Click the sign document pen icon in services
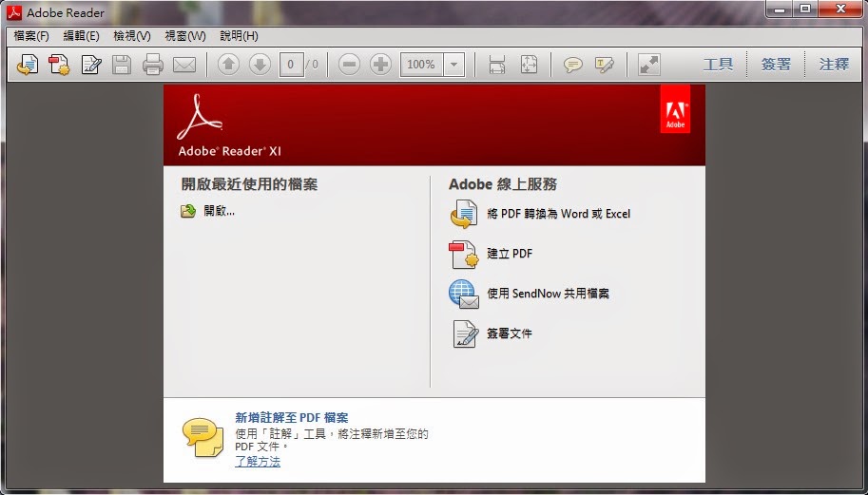The width and height of the screenshot is (868, 495). [x=465, y=333]
